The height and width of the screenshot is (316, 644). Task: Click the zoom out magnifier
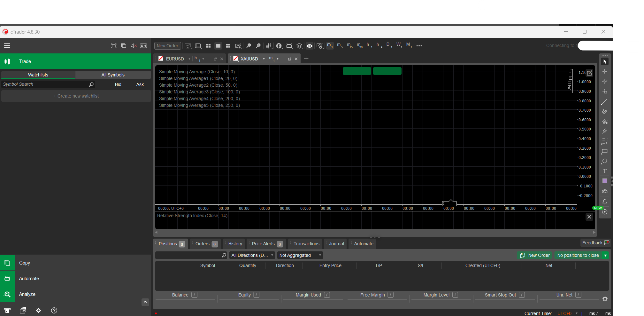point(249,46)
